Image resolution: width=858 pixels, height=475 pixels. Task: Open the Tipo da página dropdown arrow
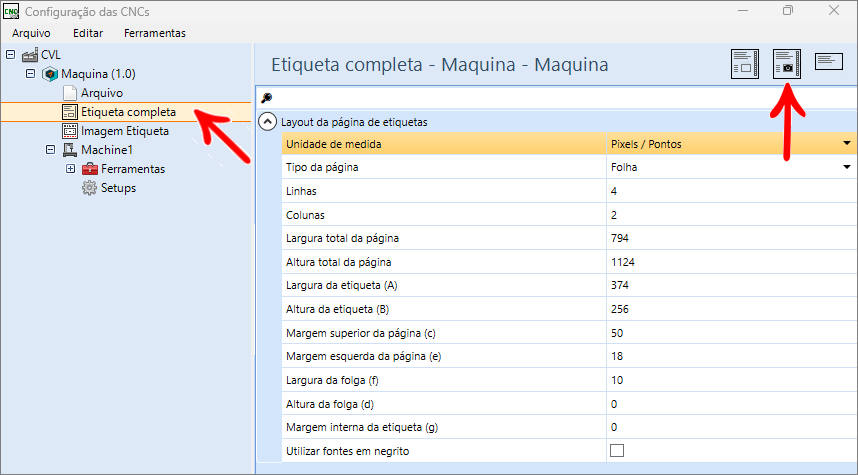pyautogui.click(x=847, y=167)
